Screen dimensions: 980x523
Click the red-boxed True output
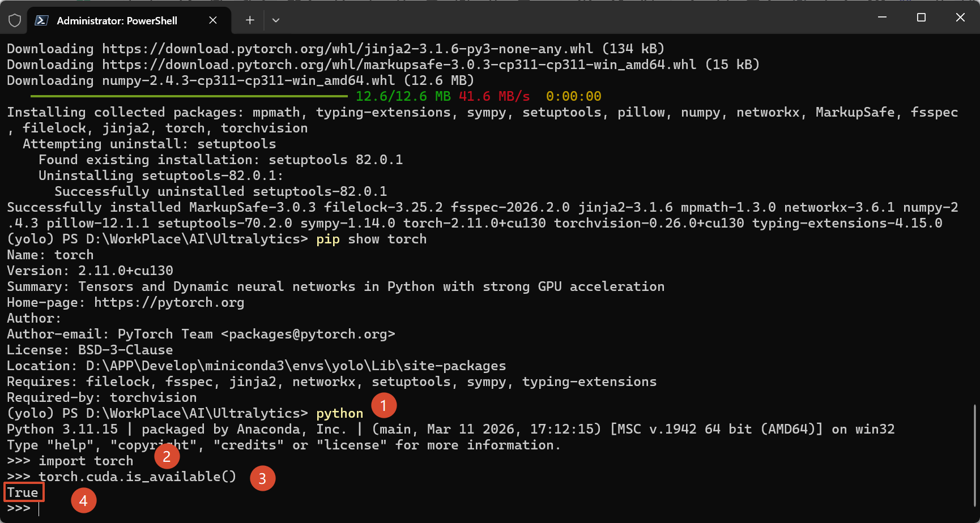point(23,492)
